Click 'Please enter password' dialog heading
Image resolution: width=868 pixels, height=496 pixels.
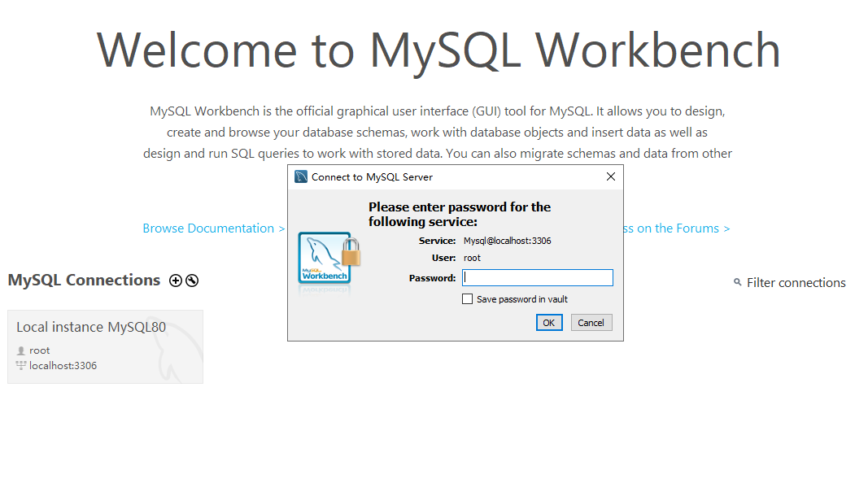(x=460, y=214)
